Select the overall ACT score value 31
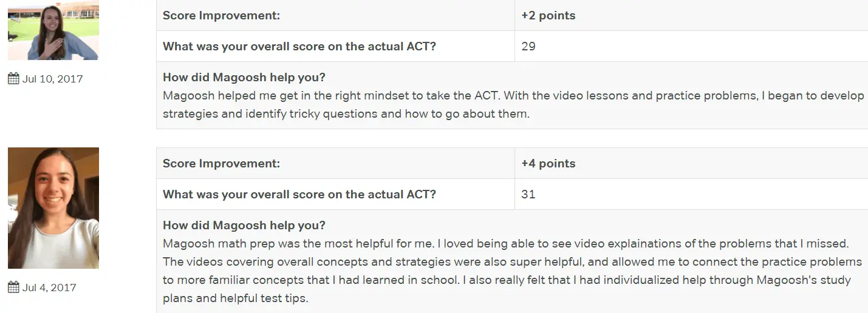The image size is (868, 313). [528, 195]
